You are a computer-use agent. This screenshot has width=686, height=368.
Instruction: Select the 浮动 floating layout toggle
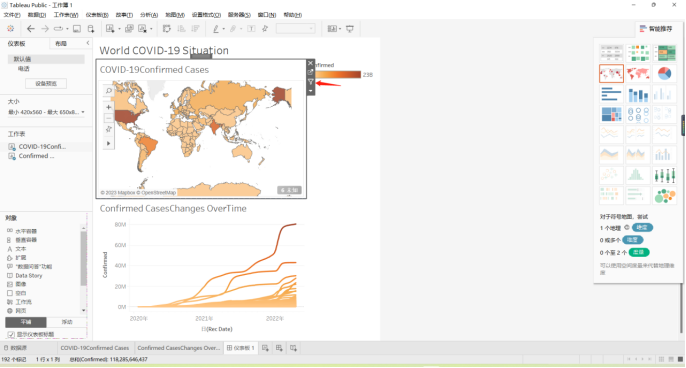click(67, 322)
